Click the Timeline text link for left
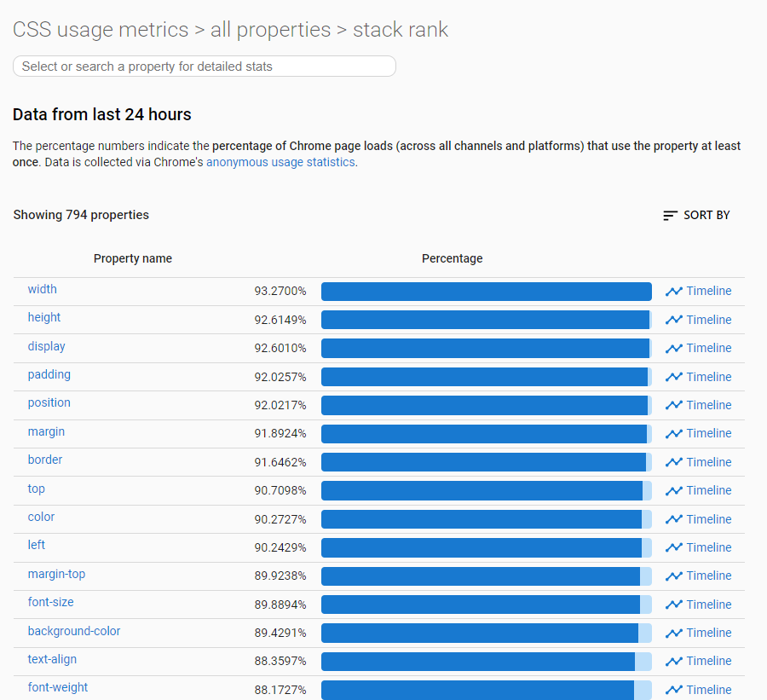 [709, 547]
